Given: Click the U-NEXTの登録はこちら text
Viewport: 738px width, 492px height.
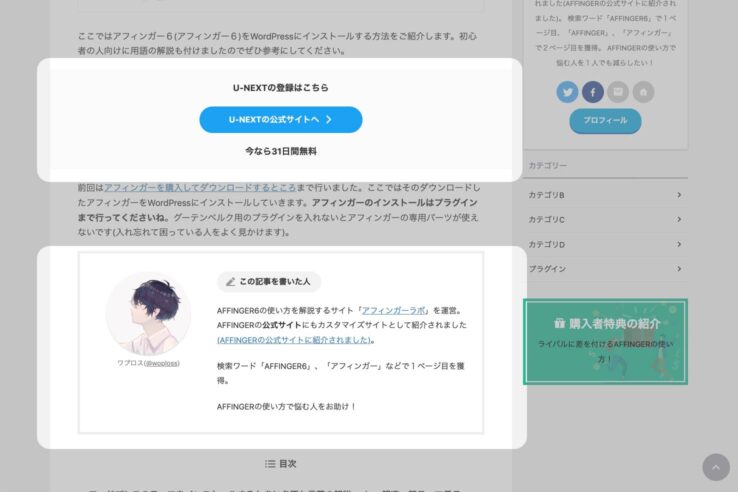Looking at the screenshot, I should click(281, 88).
